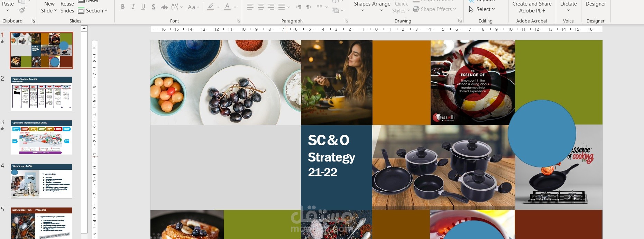The height and width of the screenshot is (239, 644).
Task: Set right-to-left text direction
Action: (309, 7)
